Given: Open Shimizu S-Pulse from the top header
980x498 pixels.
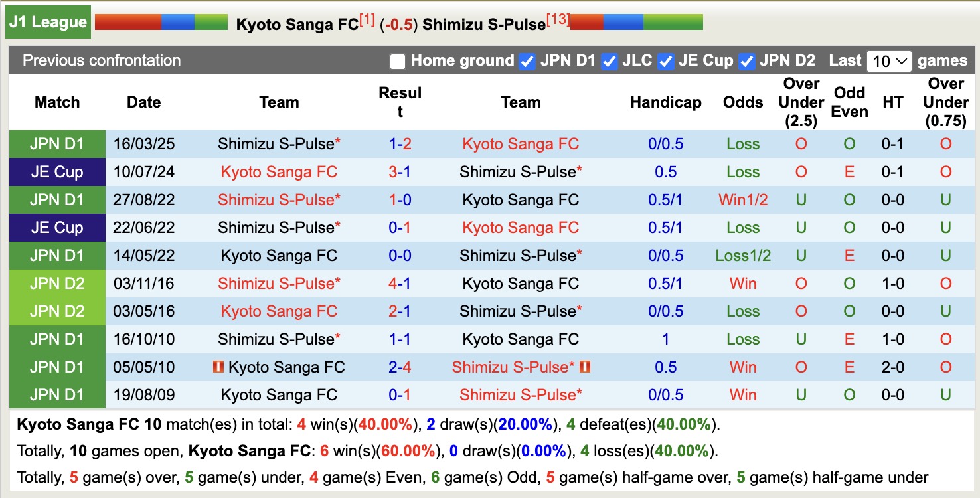Looking at the screenshot, I should pos(483,25).
